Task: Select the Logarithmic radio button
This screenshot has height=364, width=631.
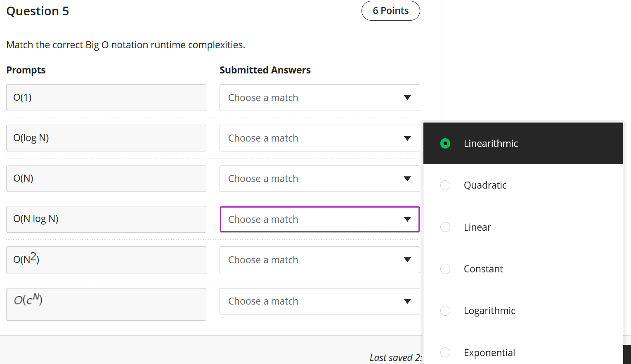Action: [445, 311]
